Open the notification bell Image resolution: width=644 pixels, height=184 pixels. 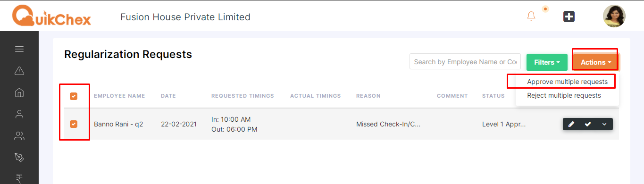pyautogui.click(x=531, y=16)
